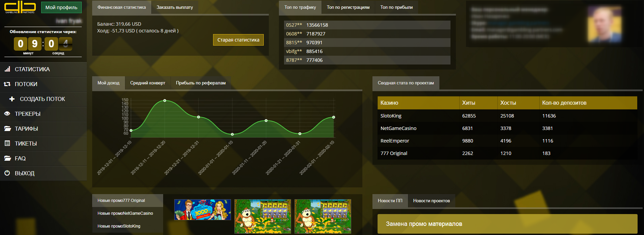Click the folder icon next to FAQ
Screen dimensions: 644x235
tap(7, 158)
